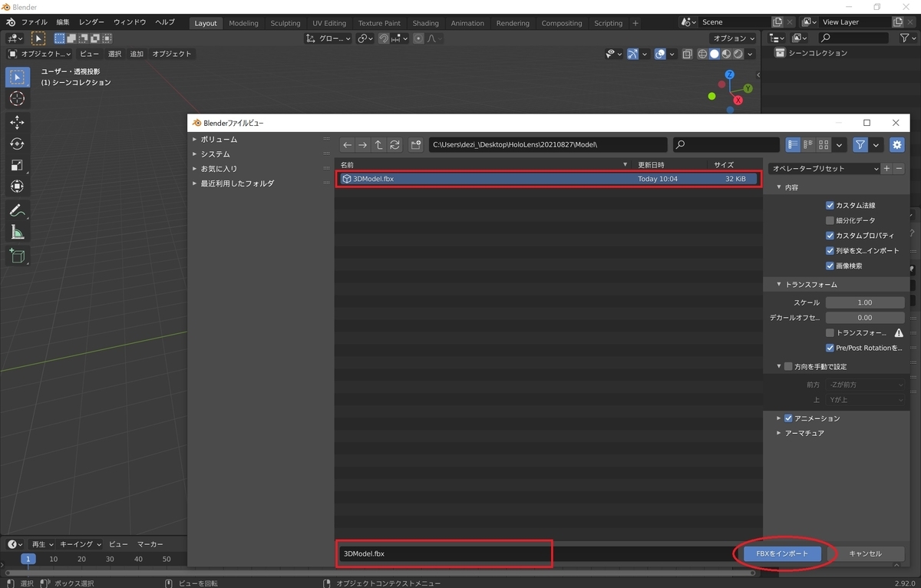Select rendered viewport shading mode
This screenshot has height=588, width=921.
click(x=738, y=54)
